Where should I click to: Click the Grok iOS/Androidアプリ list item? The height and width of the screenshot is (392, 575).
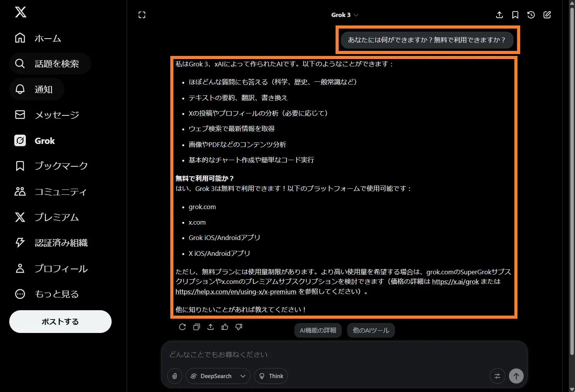pyautogui.click(x=224, y=238)
